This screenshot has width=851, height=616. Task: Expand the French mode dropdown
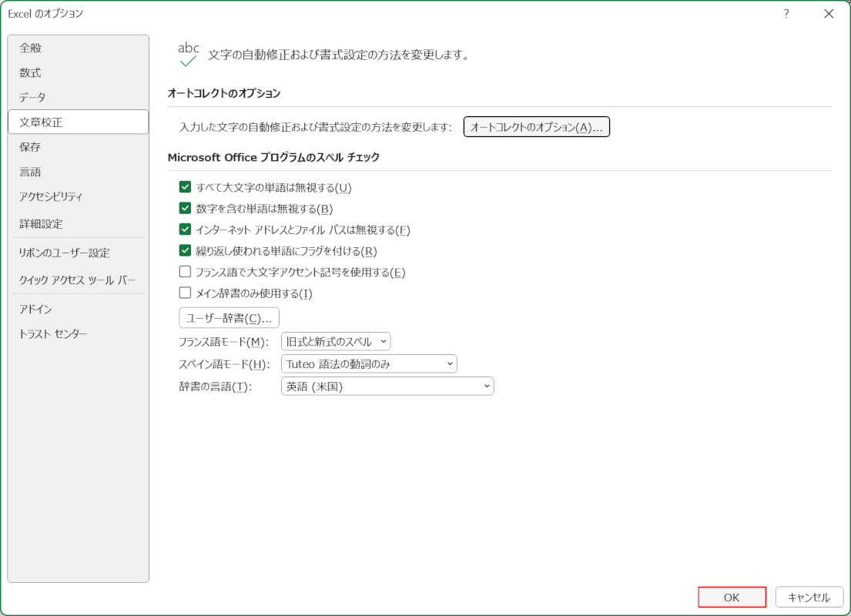(336, 342)
